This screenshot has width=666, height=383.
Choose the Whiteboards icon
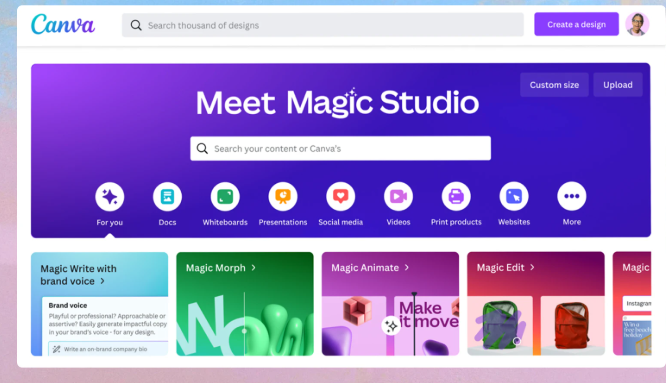point(225,197)
